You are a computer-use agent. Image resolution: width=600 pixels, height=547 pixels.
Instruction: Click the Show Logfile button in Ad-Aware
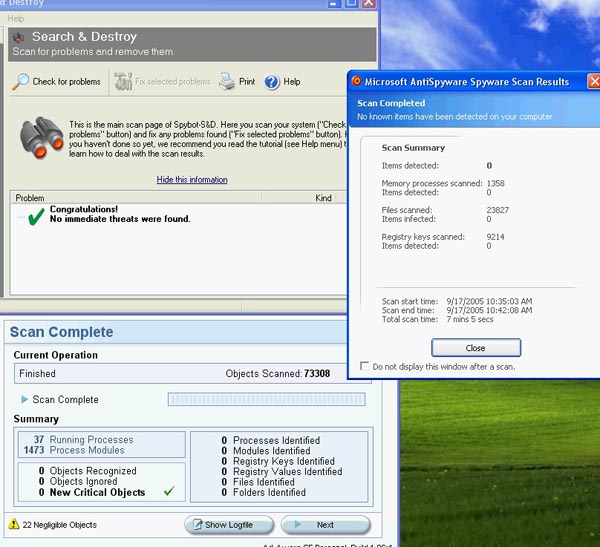pos(229,525)
